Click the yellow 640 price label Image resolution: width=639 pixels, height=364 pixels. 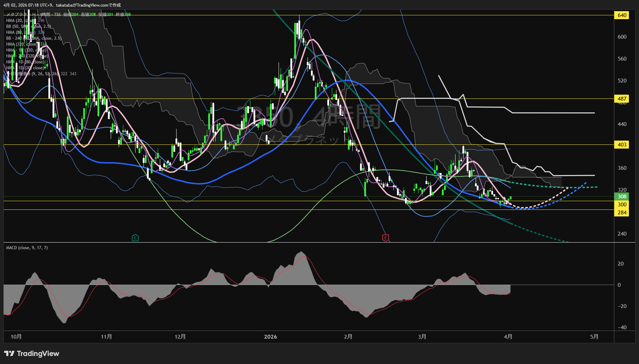click(x=622, y=15)
